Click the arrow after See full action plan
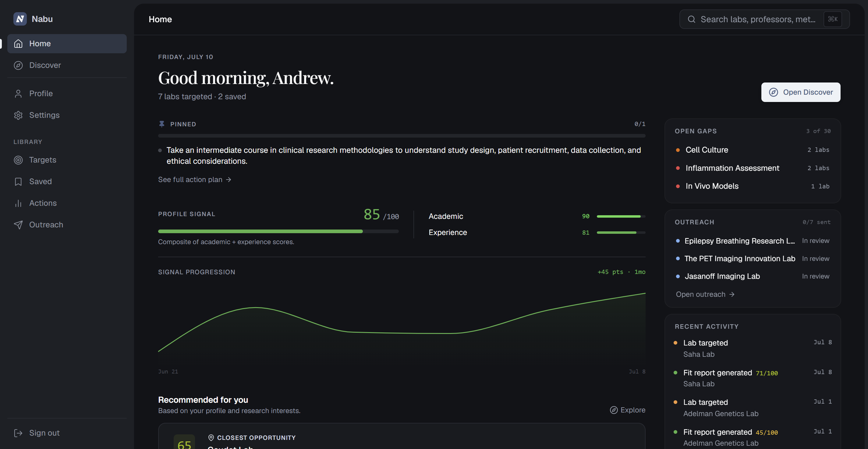Image resolution: width=868 pixels, height=449 pixels. tap(229, 180)
